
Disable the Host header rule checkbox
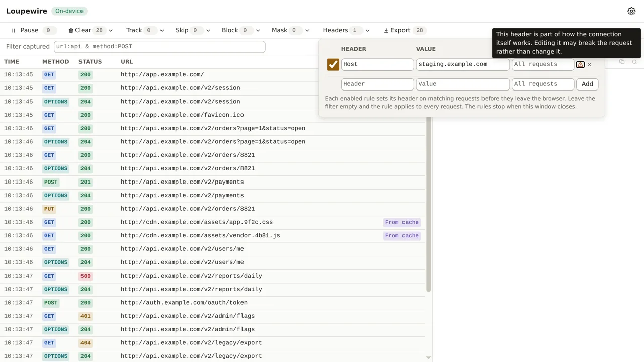(333, 64)
